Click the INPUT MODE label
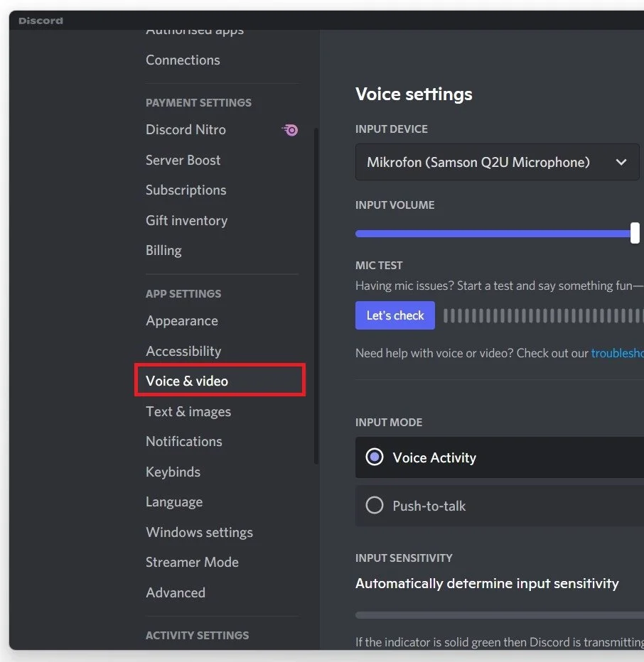This screenshot has width=644, height=662. pos(389,423)
